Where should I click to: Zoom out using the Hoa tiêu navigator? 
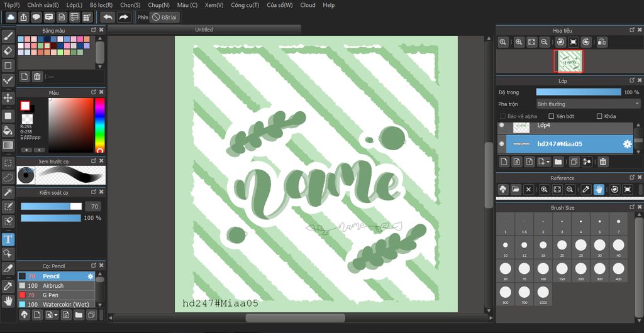(544, 42)
